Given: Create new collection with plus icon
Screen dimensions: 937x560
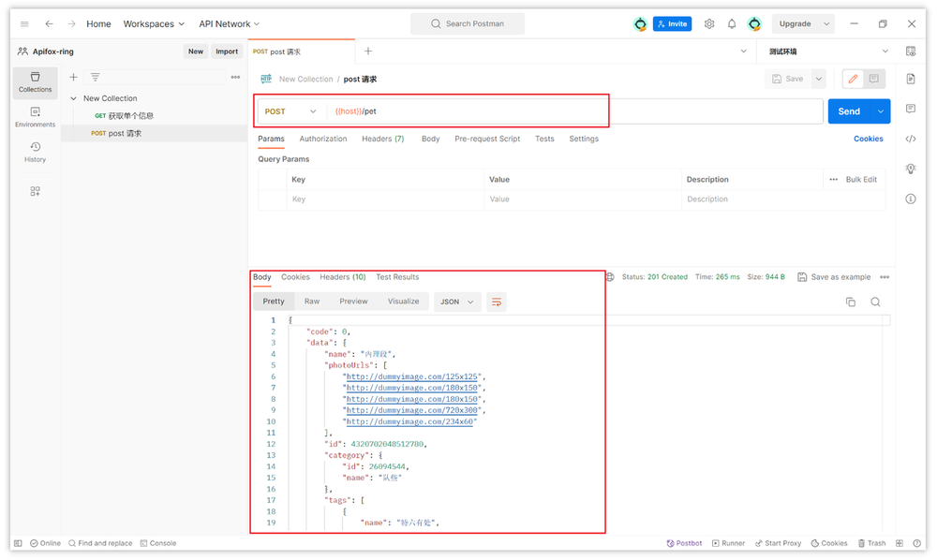Looking at the screenshot, I should [74, 78].
